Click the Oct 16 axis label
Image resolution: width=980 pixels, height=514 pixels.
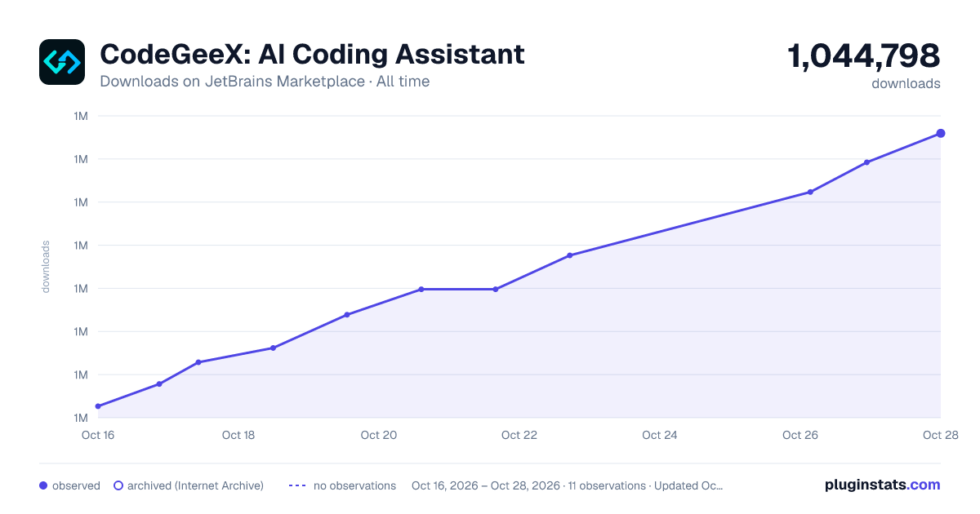pyautogui.click(x=98, y=435)
